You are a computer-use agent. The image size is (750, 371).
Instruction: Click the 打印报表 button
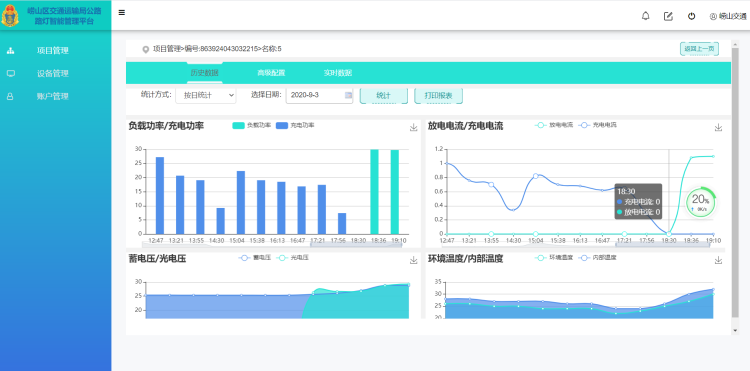tap(438, 96)
